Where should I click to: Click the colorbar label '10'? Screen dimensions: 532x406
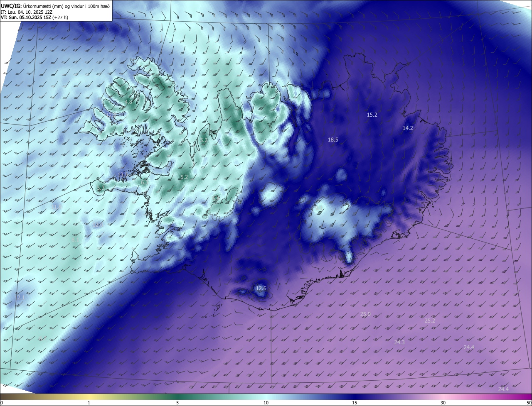pos(266,403)
